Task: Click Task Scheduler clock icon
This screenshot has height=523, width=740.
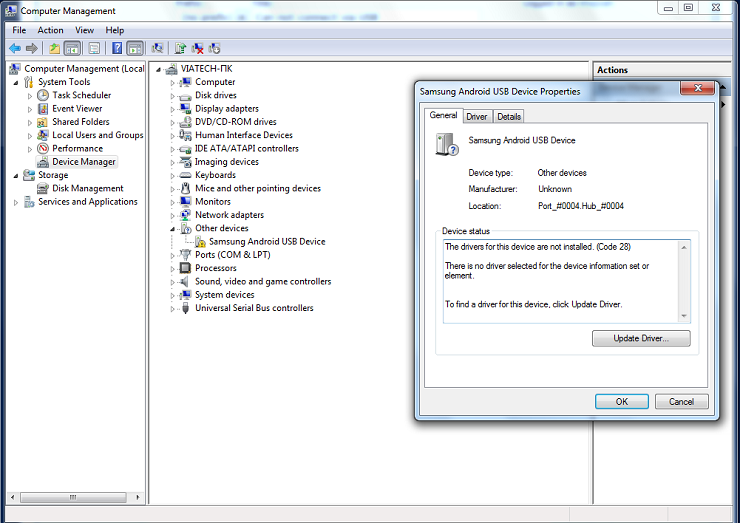Action: [43, 95]
